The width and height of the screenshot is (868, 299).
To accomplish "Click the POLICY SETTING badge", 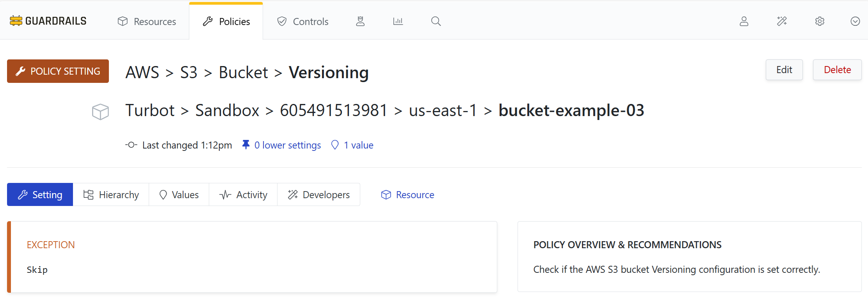I will click(58, 71).
